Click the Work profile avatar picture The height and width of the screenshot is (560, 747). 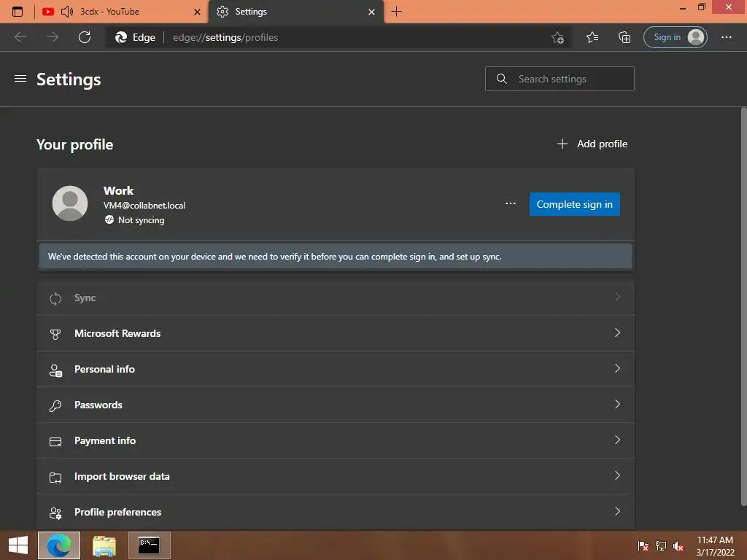pos(70,203)
